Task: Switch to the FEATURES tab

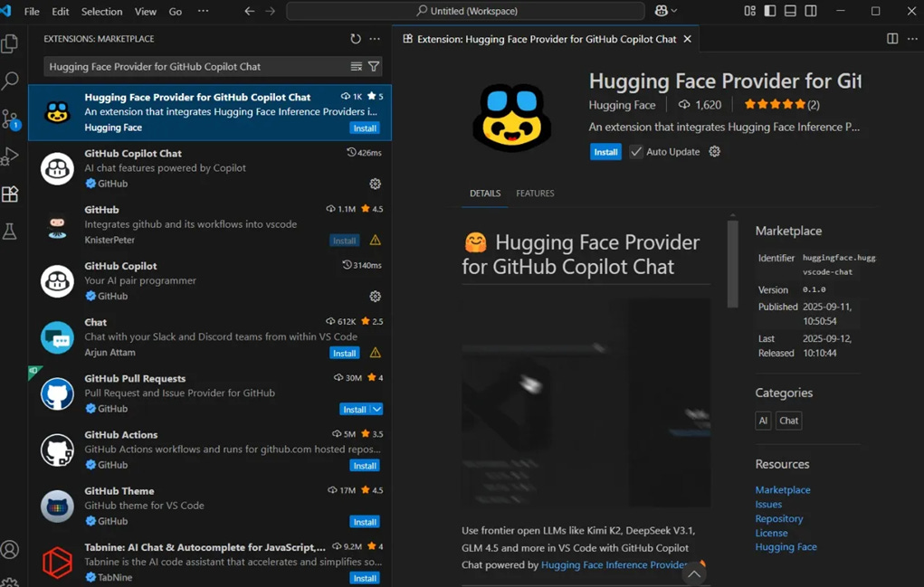Action: [535, 194]
